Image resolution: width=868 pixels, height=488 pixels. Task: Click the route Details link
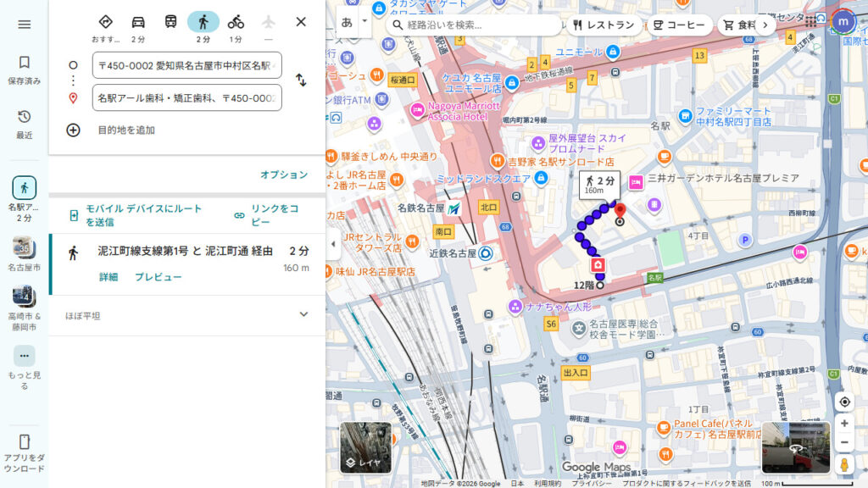(108, 277)
